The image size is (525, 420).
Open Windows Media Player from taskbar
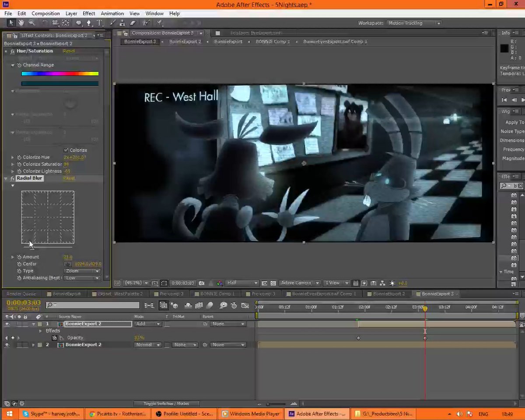coord(251,413)
